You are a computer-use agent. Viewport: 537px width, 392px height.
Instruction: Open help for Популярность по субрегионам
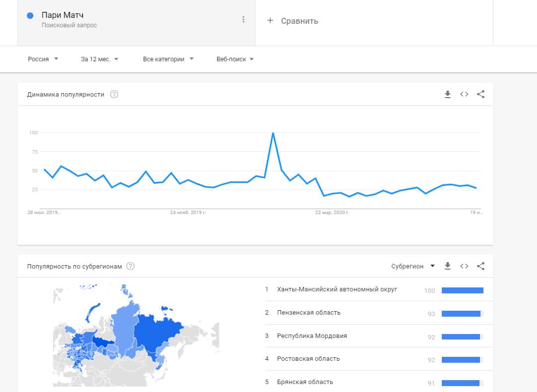(x=130, y=266)
